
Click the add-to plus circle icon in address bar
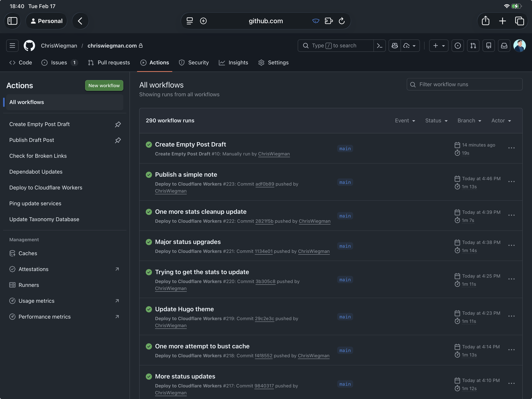click(203, 21)
